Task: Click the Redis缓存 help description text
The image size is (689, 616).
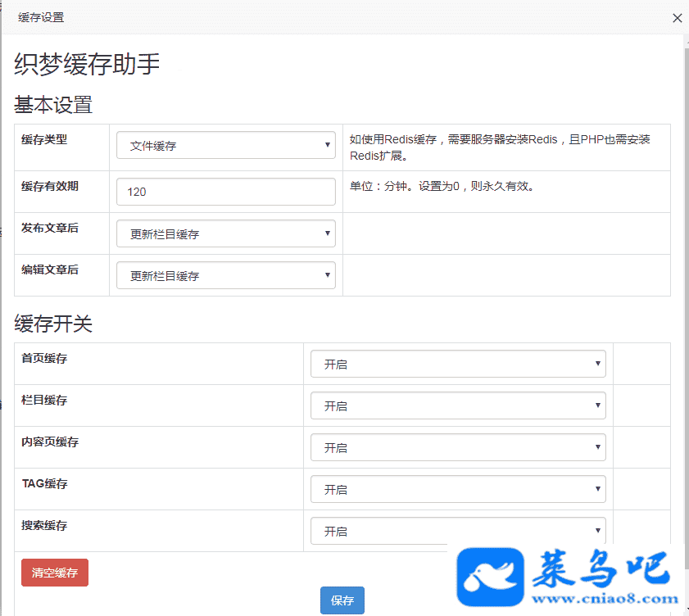Action: click(500, 147)
